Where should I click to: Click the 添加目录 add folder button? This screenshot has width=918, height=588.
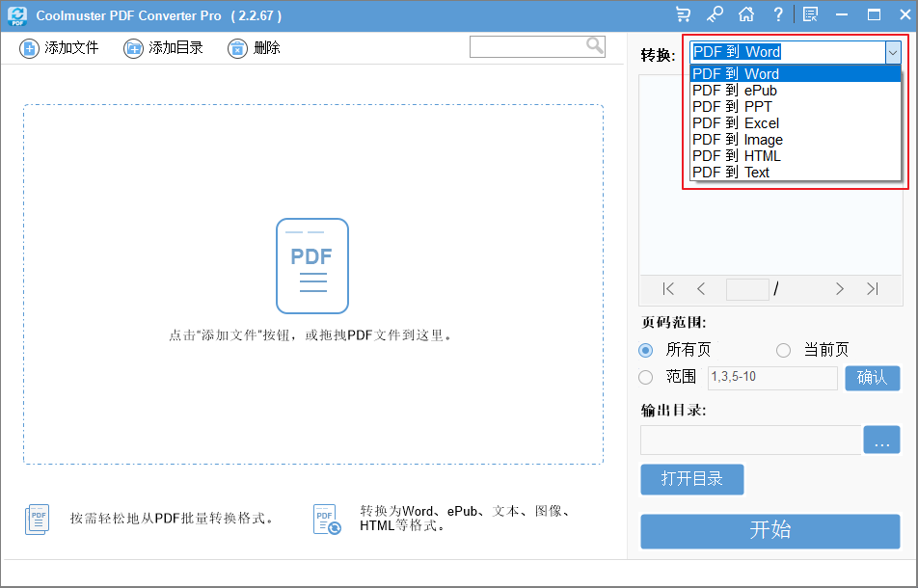pos(163,48)
